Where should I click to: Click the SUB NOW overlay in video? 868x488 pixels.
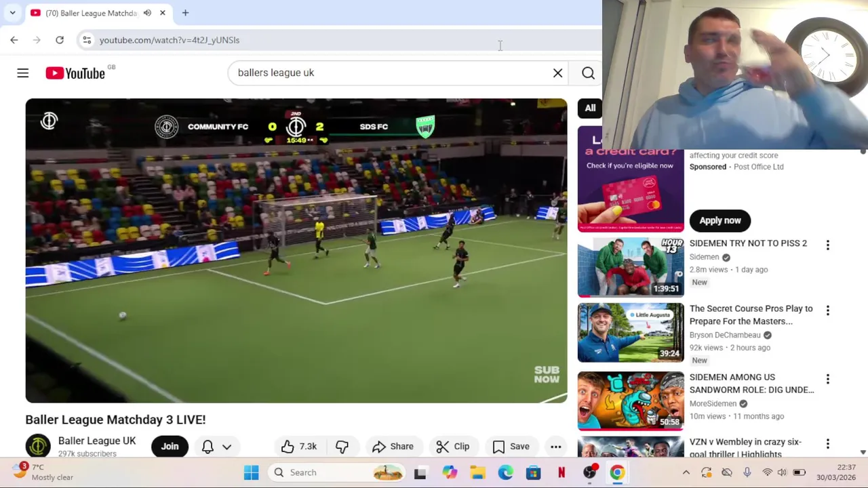(x=547, y=374)
